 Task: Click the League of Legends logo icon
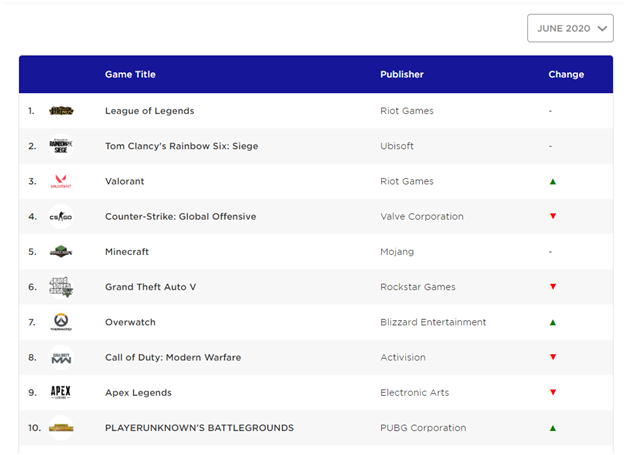61,111
